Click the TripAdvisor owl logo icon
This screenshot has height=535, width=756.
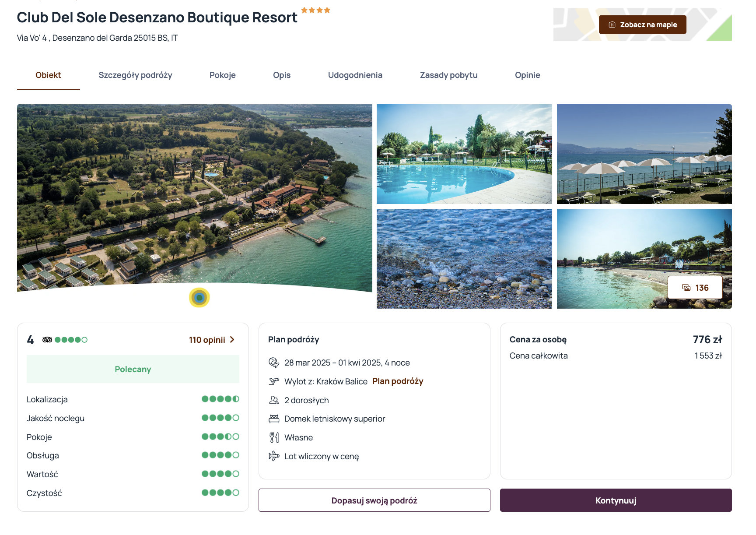pyautogui.click(x=47, y=340)
